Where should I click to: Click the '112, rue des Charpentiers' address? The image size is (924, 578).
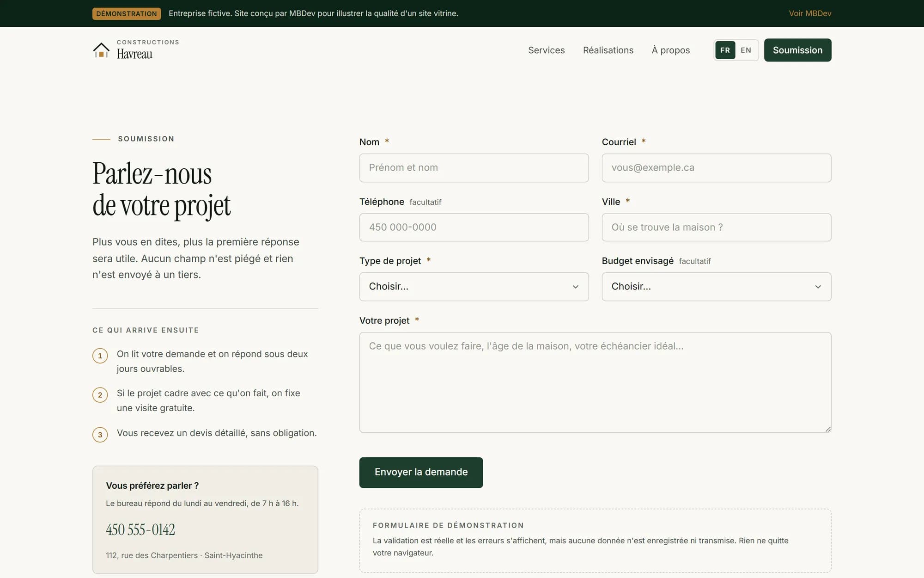pos(152,555)
